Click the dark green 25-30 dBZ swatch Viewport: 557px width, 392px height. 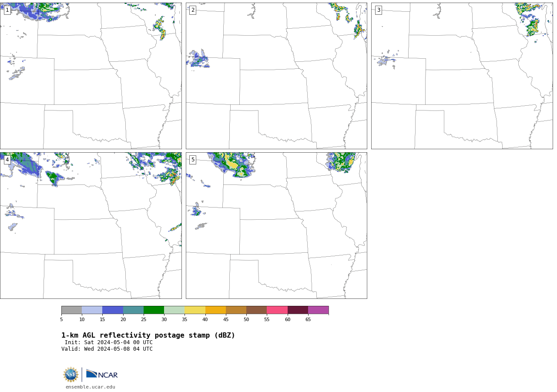(154, 310)
